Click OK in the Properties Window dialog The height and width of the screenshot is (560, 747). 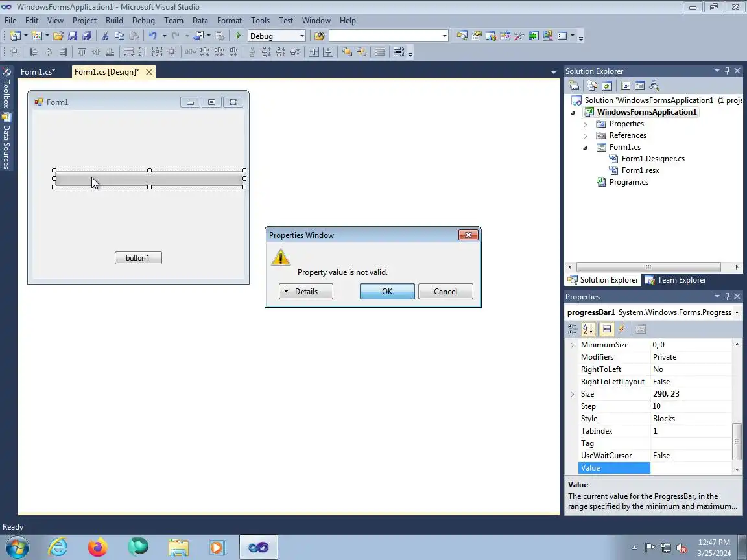tap(387, 292)
